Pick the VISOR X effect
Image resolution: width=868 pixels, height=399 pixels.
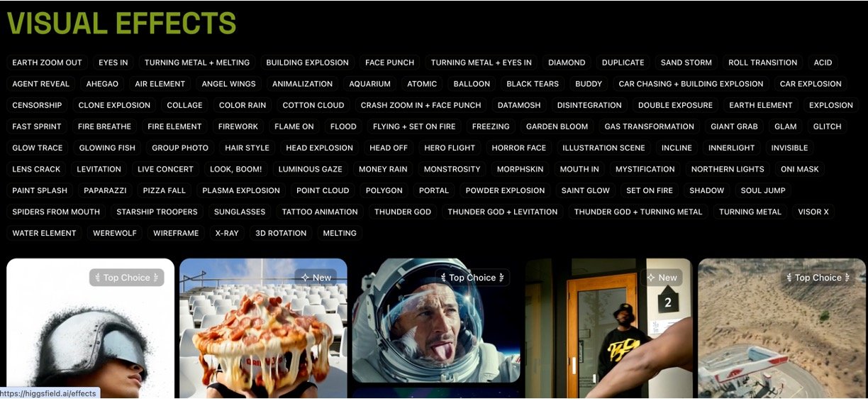(x=813, y=212)
